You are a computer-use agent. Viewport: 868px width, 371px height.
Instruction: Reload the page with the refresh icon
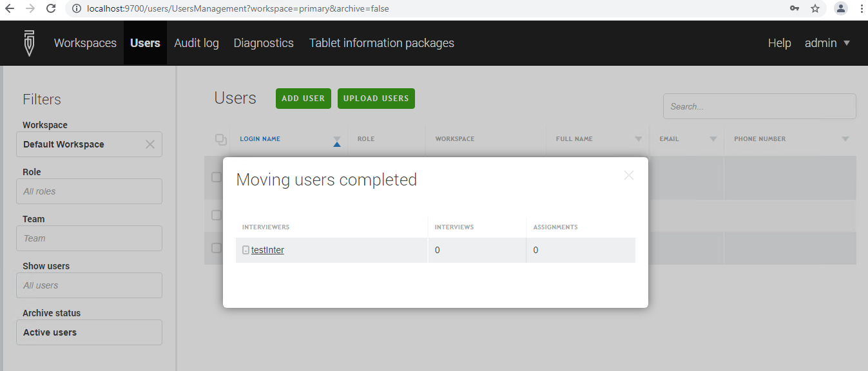point(51,8)
